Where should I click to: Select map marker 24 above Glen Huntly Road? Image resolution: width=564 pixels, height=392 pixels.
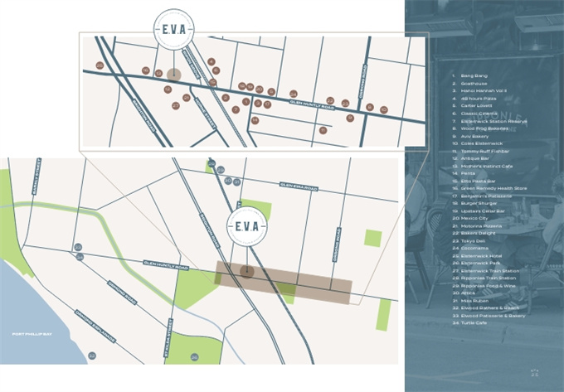pyautogui.click(x=293, y=94)
